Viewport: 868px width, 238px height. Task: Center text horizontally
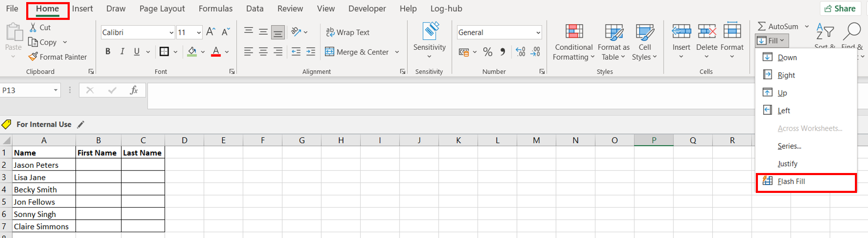point(263,51)
